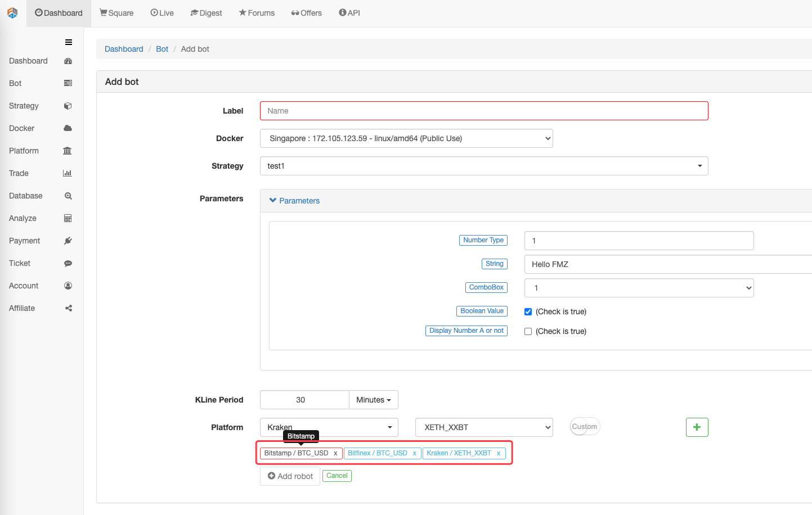
Task: Click the Label name input field
Action: (x=484, y=111)
